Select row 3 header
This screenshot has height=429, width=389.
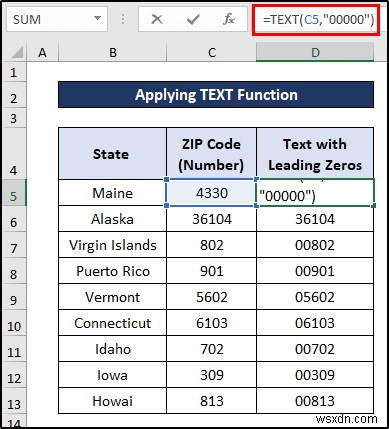click(x=14, y=118)
